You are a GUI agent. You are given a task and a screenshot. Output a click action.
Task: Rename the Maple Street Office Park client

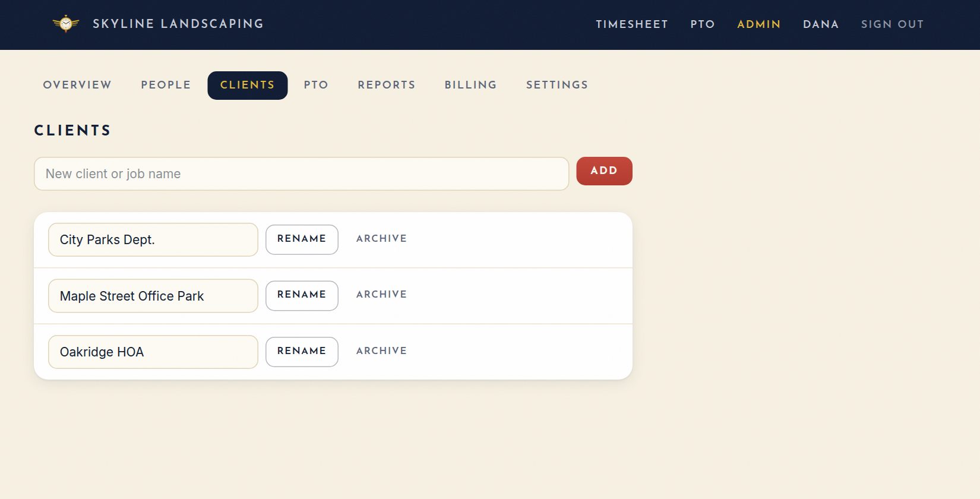pos(302,295)
